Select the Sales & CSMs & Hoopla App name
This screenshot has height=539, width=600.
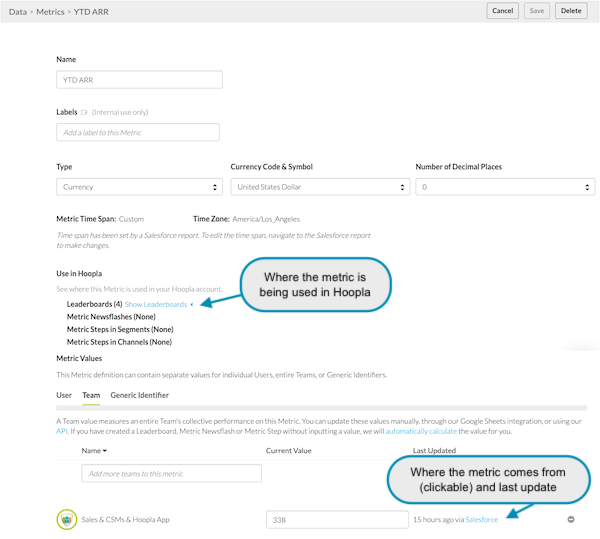click(x=125, y=519)
